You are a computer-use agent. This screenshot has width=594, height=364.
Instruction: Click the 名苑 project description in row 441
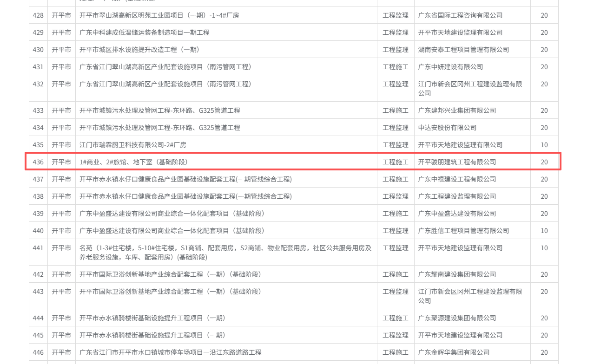(x=225, y=252)
